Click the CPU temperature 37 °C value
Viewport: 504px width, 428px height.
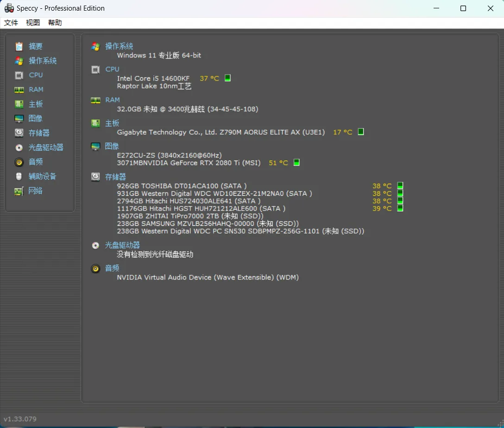209,78
